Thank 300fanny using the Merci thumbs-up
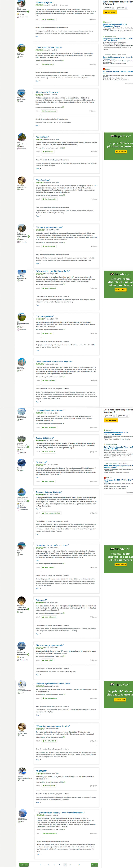The height and width of the screenshot is (868, 133). coord(49,380)
